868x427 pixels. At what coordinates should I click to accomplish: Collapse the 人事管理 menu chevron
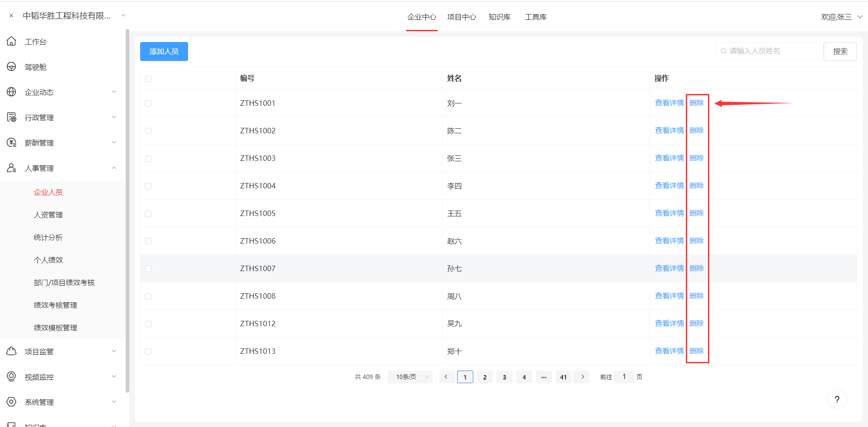tap(114, 168)
